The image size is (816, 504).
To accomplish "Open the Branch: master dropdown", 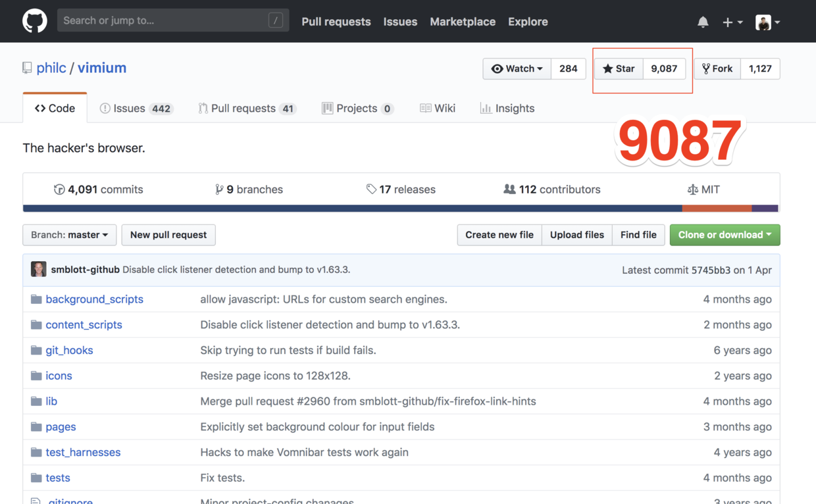I will (x=70, y=235).
